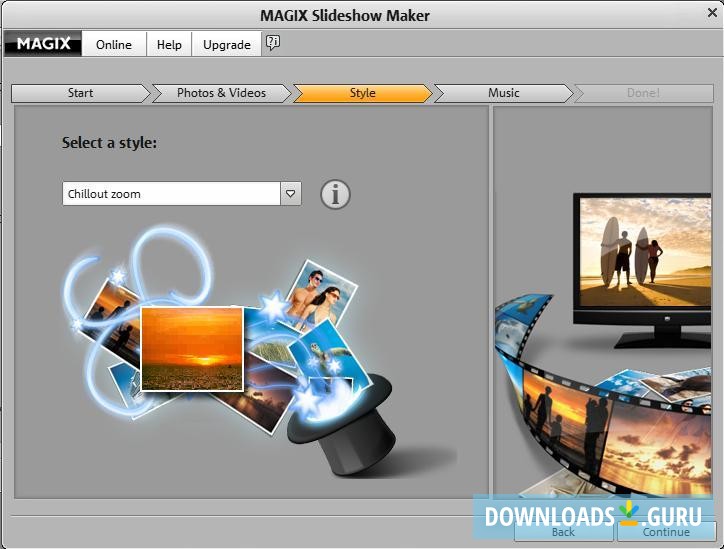724x549 pixels.
Task: Go to the Music step
Action: pyautogui.click(x=503, y=93)
